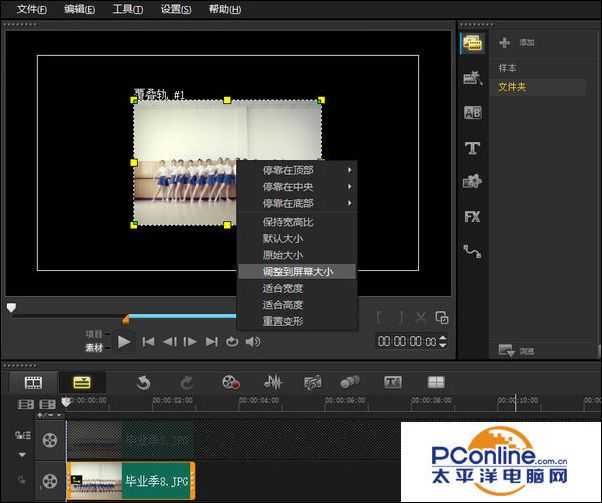Expand 停靠在中央 submenu
Viewport: 602px width, 503px height.
click(x=298, y=187)
